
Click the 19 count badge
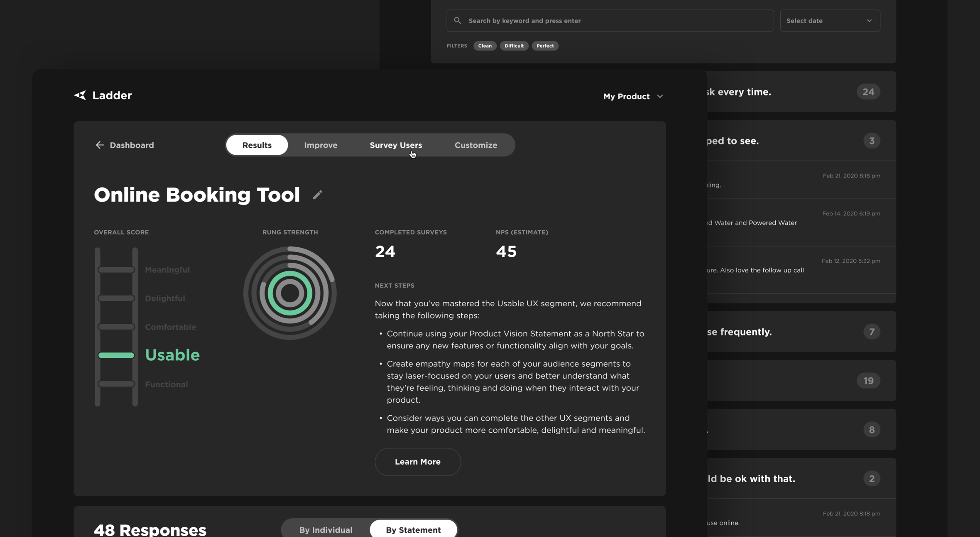[868, 381]
